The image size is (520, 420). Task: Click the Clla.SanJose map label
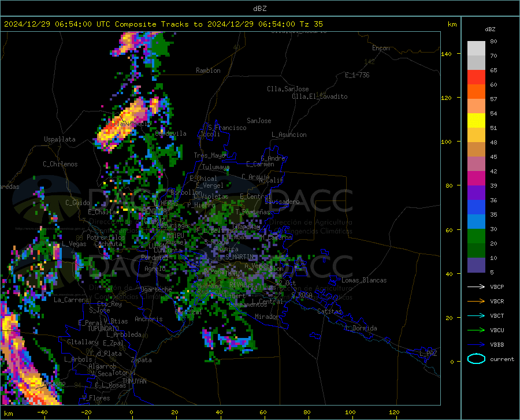[288, 89]
